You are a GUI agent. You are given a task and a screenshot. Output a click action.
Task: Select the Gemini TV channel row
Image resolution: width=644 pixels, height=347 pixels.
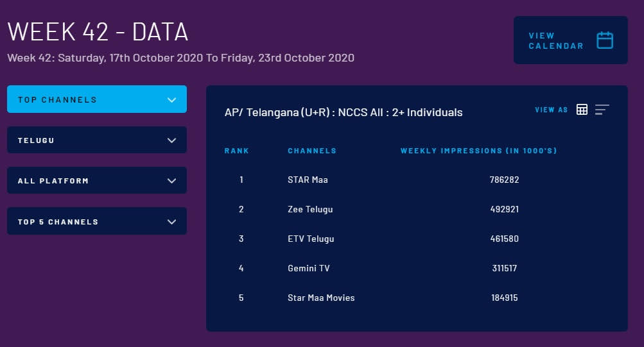(x=308, y=268)
